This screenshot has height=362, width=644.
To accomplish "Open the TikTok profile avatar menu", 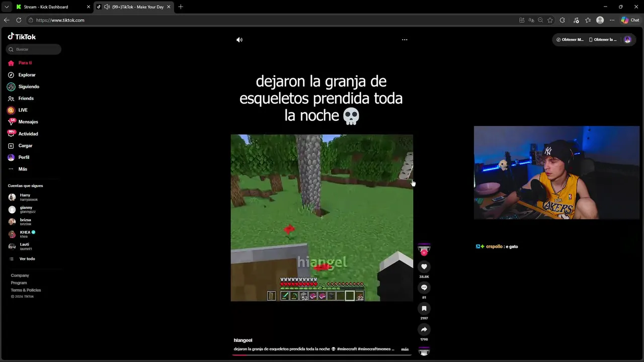I will (627, 40).
